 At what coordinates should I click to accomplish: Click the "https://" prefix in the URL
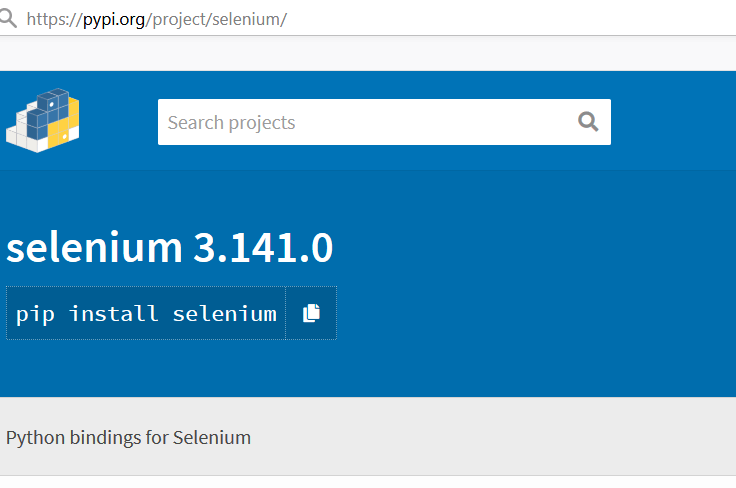pyautogui.click(x=54, y=19)
